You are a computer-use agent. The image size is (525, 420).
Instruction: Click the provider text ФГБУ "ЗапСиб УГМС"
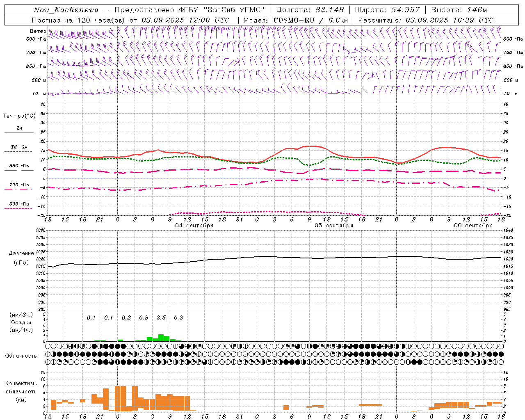point(222,10)
